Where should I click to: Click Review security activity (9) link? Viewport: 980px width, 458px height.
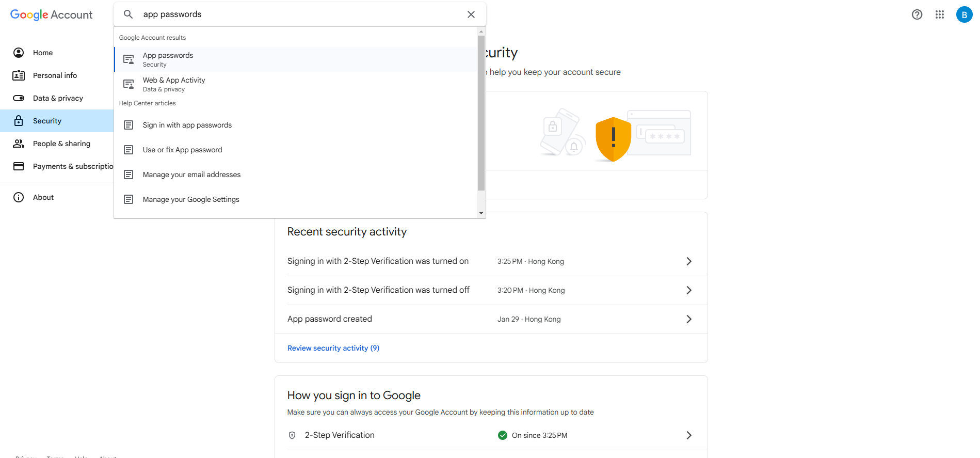click(333, 348)
